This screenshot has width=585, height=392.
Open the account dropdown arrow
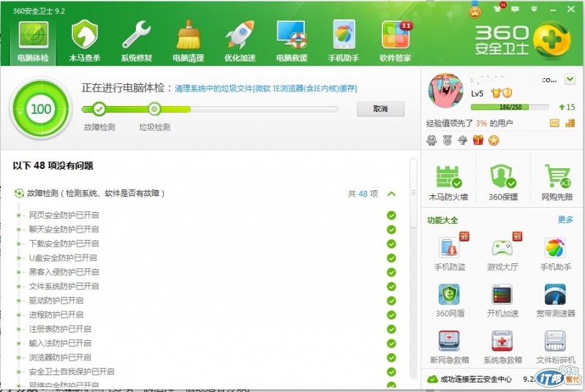coord(570,79)
